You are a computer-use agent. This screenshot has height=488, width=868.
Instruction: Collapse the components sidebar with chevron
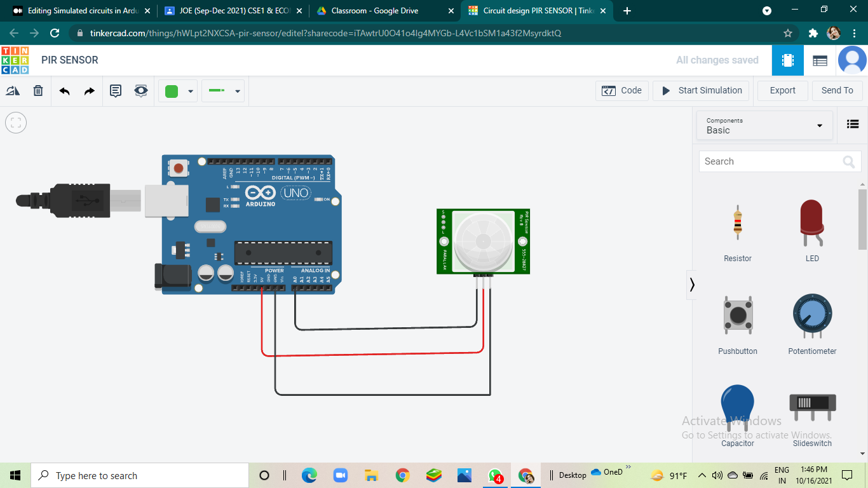[692, 285]
